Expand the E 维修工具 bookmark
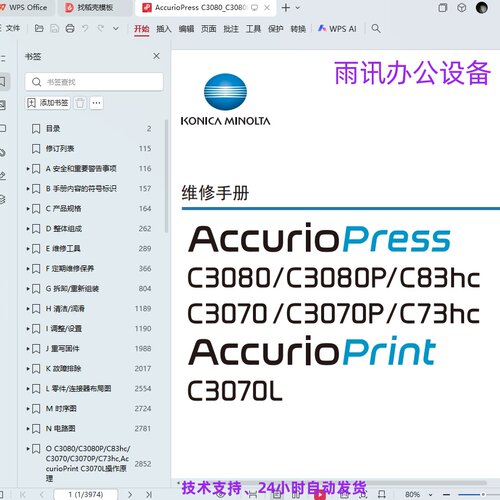 coord(28,249)
